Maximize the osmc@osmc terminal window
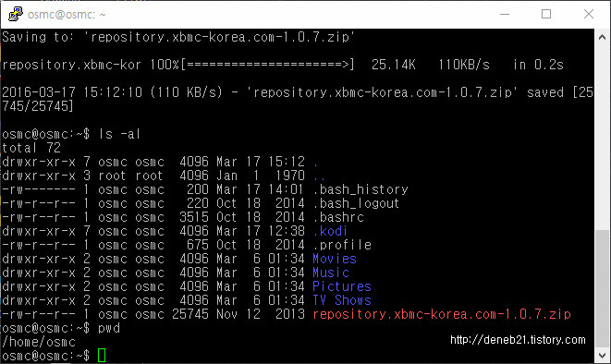611x364 pixels. click(x=546, y=14)
